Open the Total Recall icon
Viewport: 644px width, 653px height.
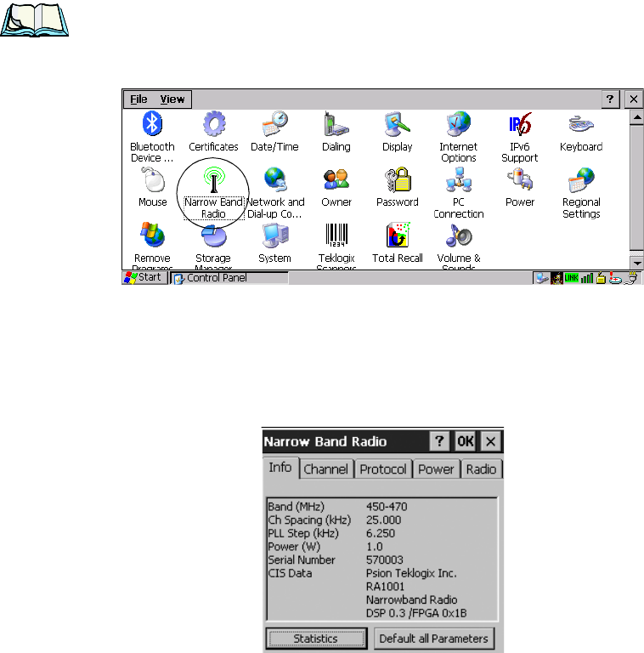click(x=398, y=235)
